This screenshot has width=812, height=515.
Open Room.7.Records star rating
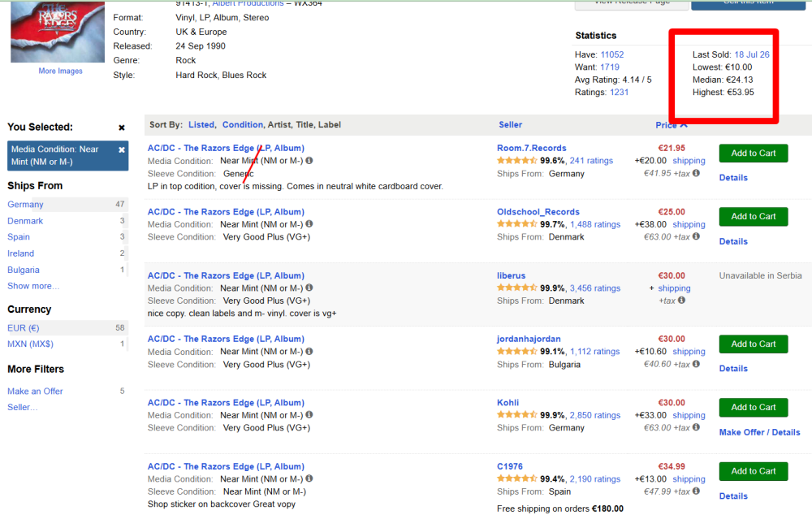pyautogui.click(x=516, y=161)
